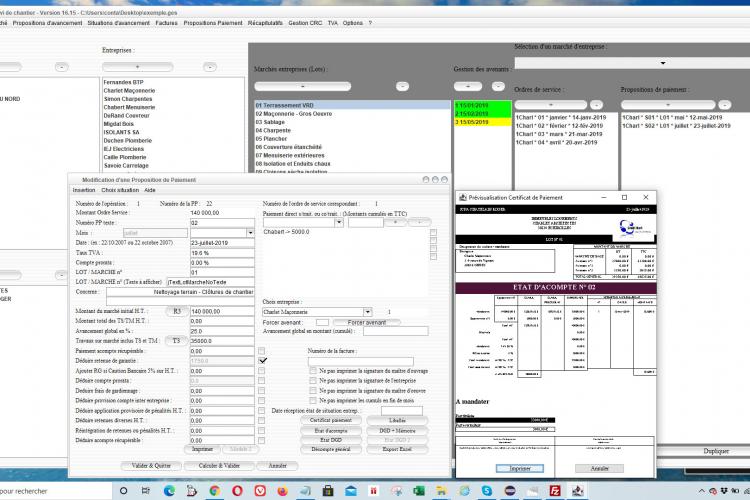Open Dropbox in the system tray
This screenshot has width=750, height=500.
coord(724,491)
